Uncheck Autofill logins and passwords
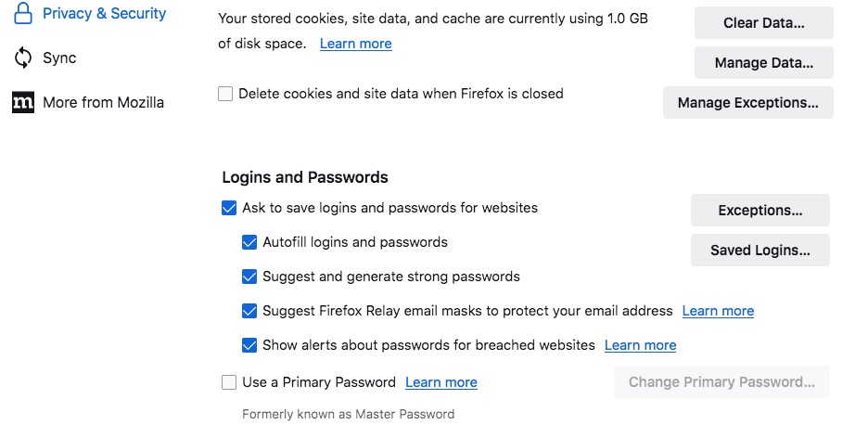Screen dimensions: 868x425 tap(249, 243)
